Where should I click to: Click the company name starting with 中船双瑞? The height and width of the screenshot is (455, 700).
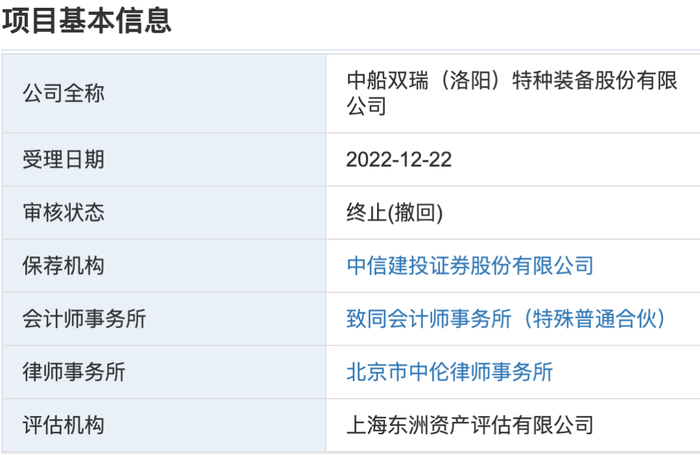[511, 81]
